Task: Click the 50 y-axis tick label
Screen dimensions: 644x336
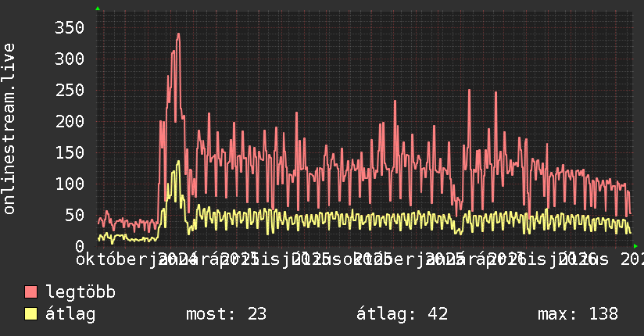Action: point(74,215)
